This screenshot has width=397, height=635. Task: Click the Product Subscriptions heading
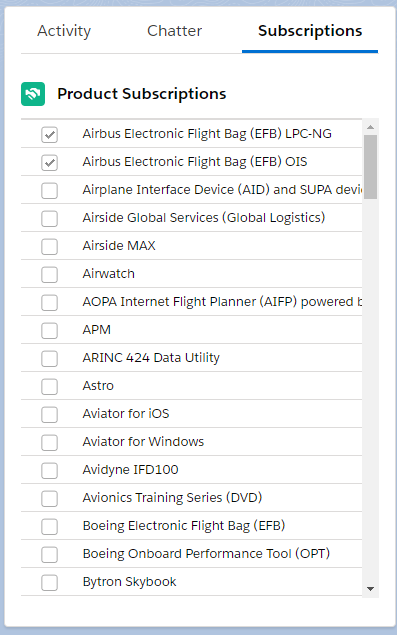click(141, 94)
